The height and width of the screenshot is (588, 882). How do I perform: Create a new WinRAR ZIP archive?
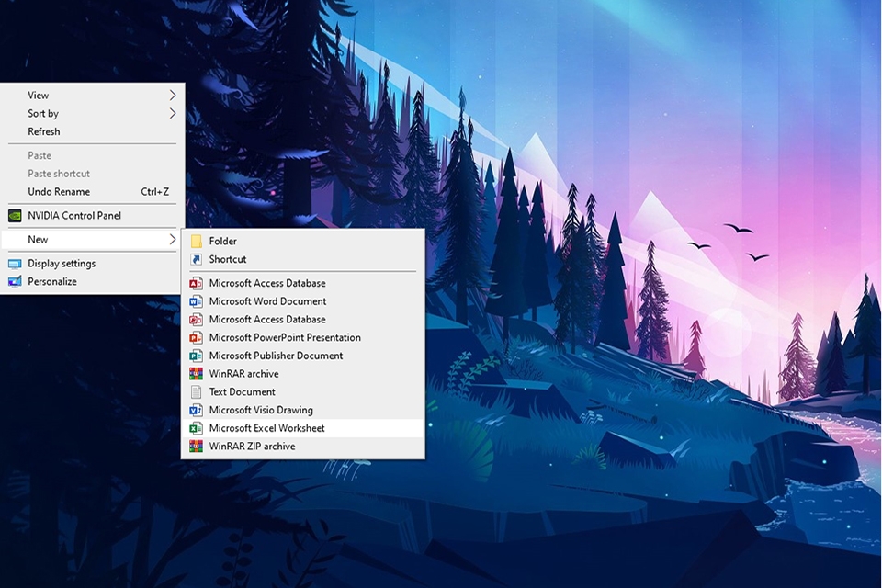(x=252, y=447)
